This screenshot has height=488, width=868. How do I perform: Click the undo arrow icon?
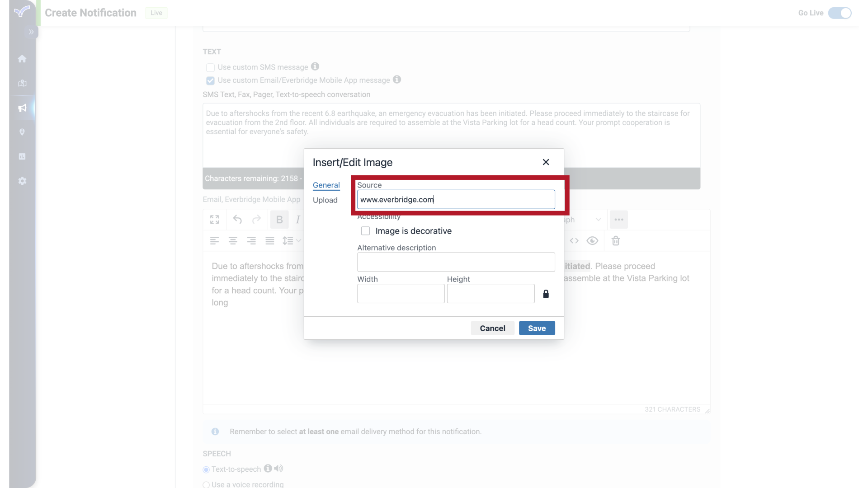(x=237, y=219)
